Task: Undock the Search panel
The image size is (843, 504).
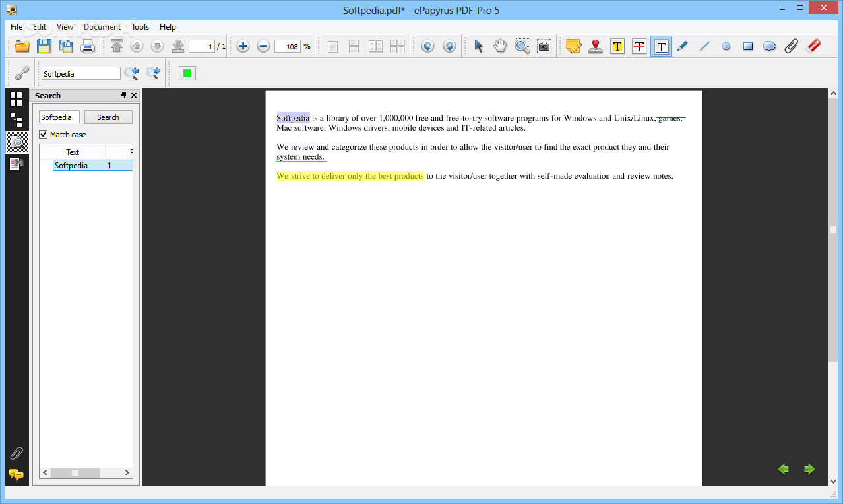Action: [x=123, y=96]
